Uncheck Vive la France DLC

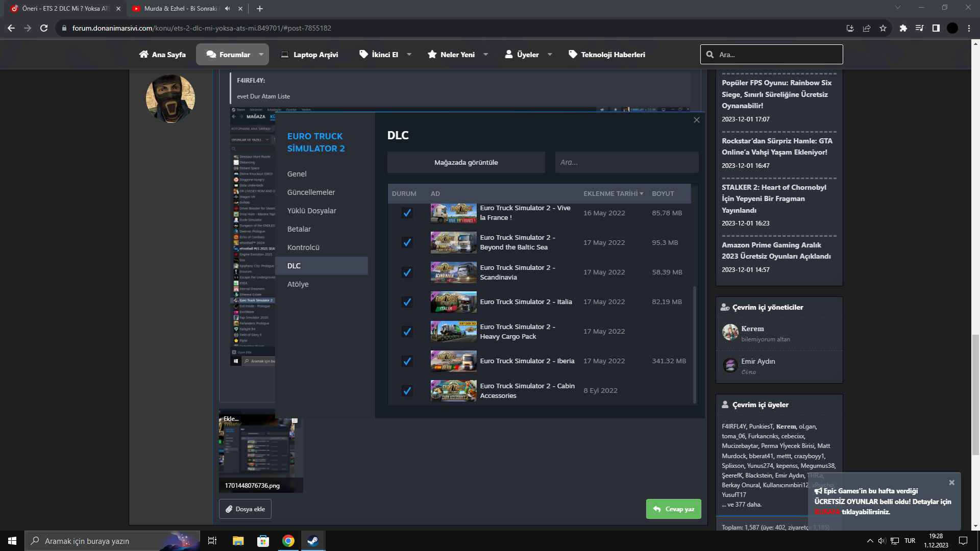click(407, 213)
